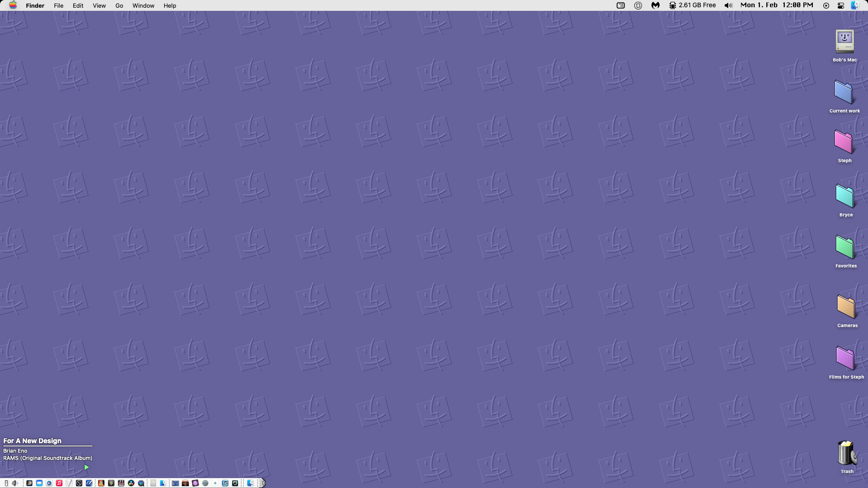The image size is (868, 488).
Task: Open the Calculator in the dock
Action: [153, 483]
